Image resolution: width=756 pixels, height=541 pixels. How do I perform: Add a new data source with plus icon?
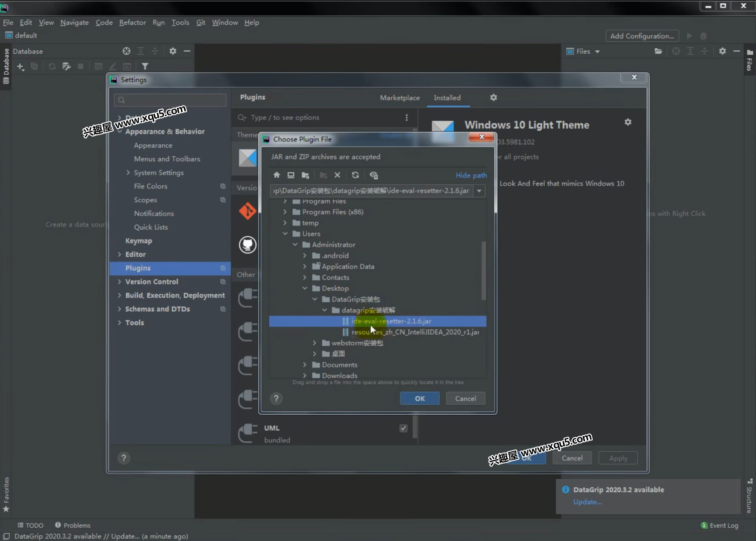tap(20, 66)
